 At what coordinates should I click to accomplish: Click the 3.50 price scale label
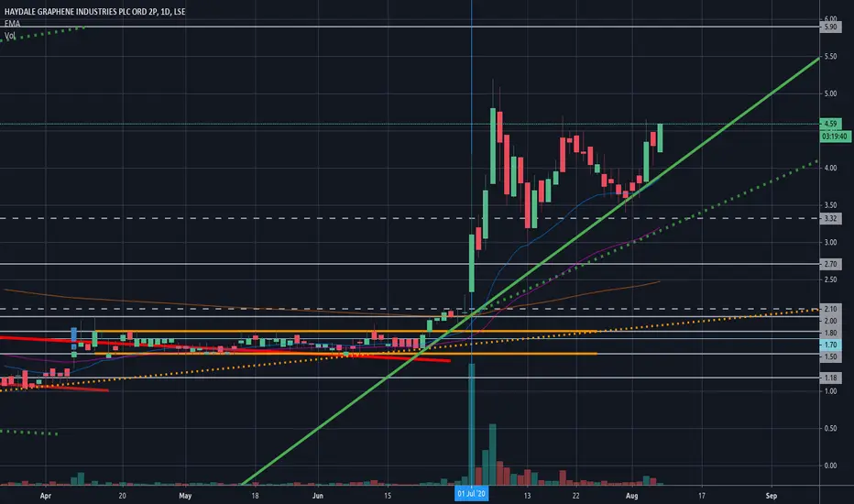click(830, 205)
